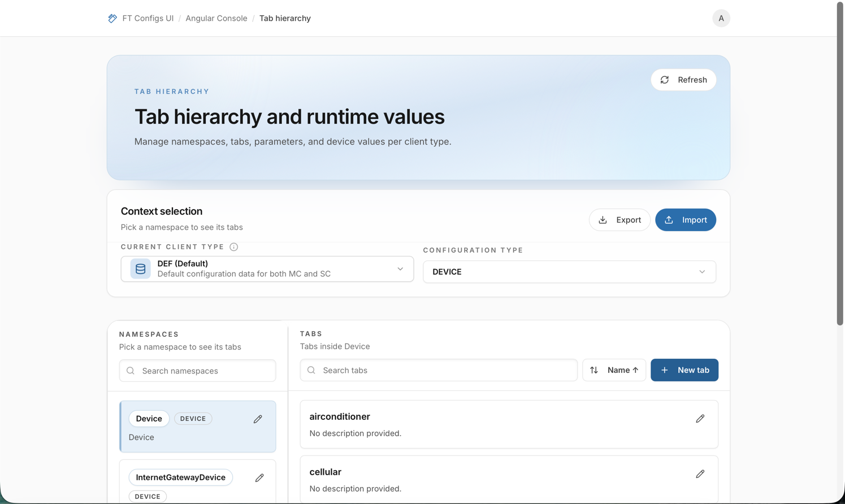The height and width of the screenshot is (504, 845).
Task: Toggle the Name sort order button
Action: (614, 370)
